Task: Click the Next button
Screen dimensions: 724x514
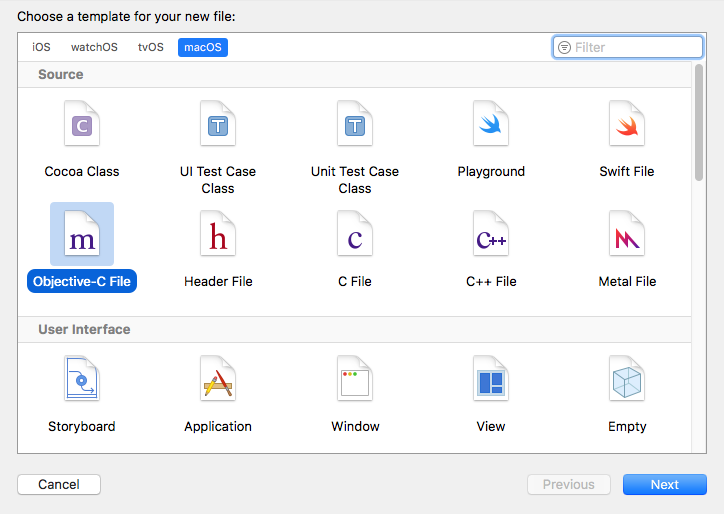Action: click(664, 484)
